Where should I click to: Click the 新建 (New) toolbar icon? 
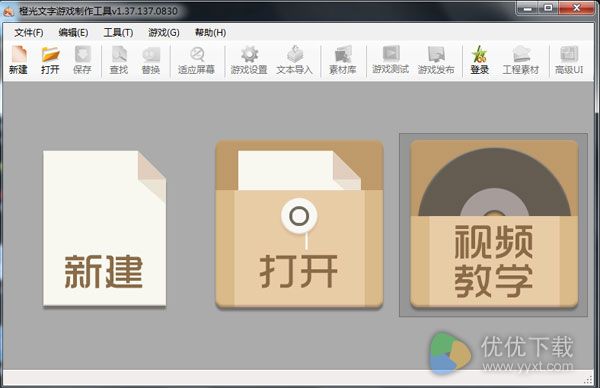[18, 60]
